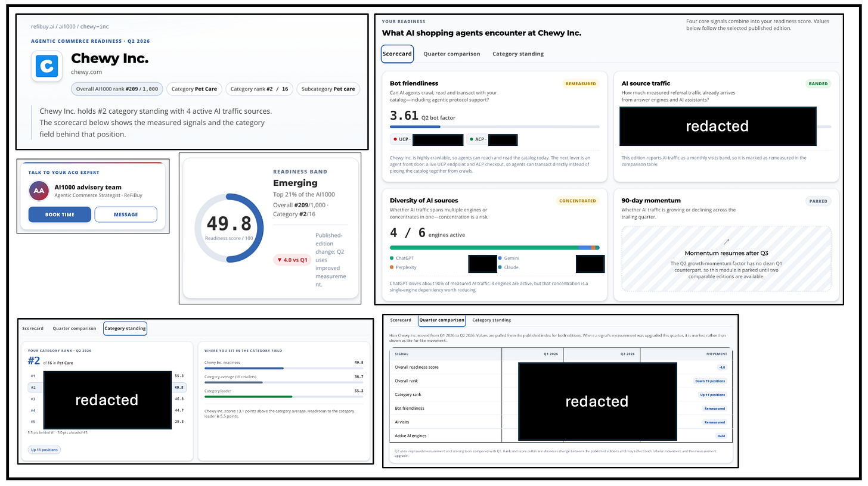Viewport: 868px width, 486px height.
Task: Open Category standing tab above the signal movement table
Action: (x=492, y=320)
